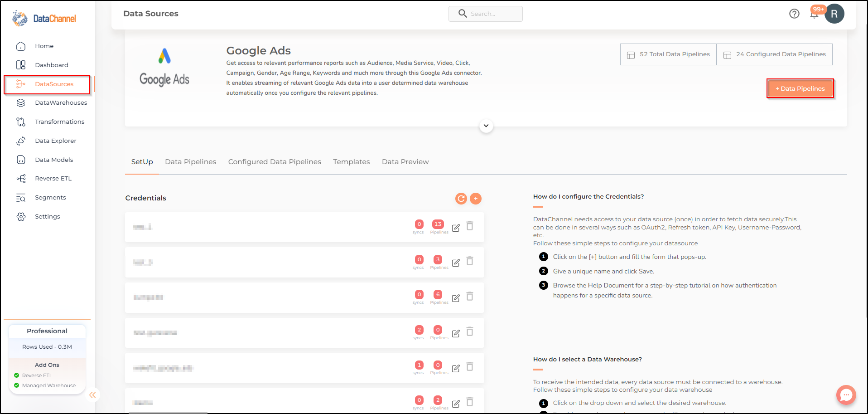Select DataSources in the sidebar
The width and height of the screenshot is (868, 414).
click(47, 84)
